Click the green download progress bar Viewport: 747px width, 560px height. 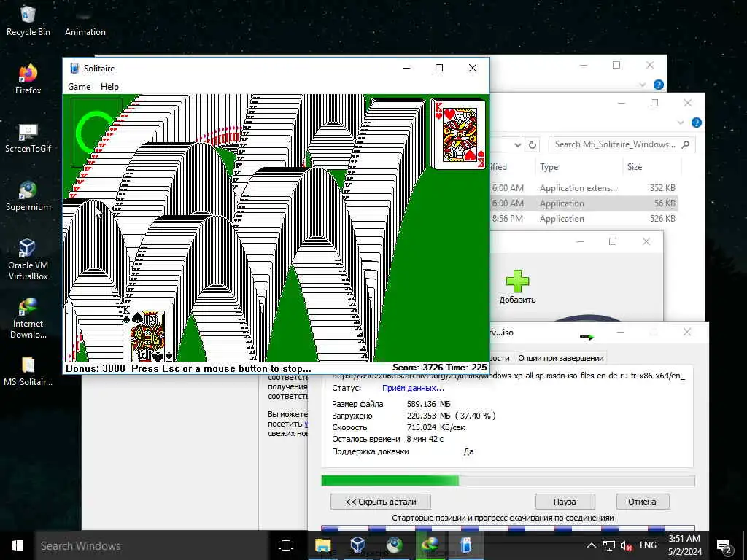tap(508, 481)
